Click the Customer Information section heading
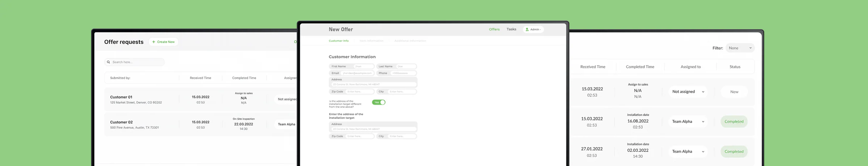This screenshot has height=166, width=868. click(x=352, y=57)
